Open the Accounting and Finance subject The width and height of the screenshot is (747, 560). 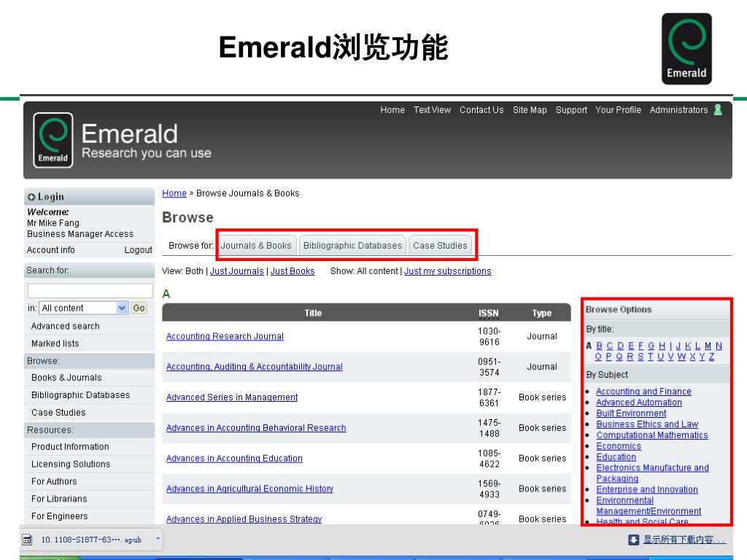coord(643,392)
